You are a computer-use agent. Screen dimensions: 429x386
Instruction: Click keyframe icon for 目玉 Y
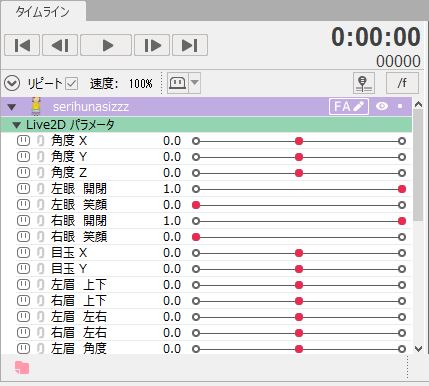click(x=23, y=269)
